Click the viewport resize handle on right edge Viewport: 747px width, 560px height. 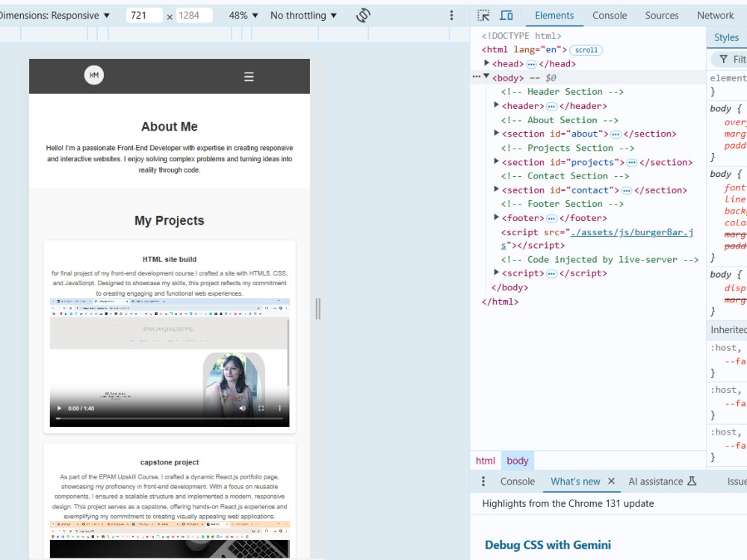coord(318,308)
